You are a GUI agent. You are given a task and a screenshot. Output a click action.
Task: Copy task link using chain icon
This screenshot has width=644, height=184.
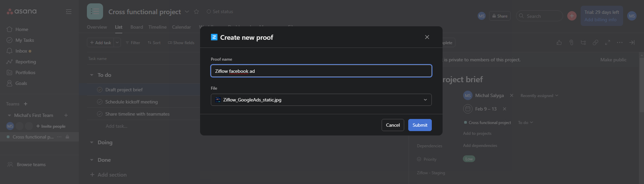coord(595,42)
